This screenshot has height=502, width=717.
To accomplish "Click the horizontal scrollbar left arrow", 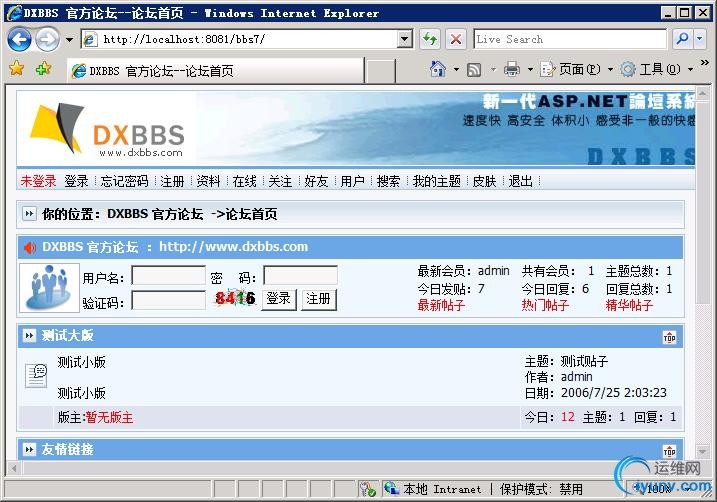I will [x=14, y=468].
